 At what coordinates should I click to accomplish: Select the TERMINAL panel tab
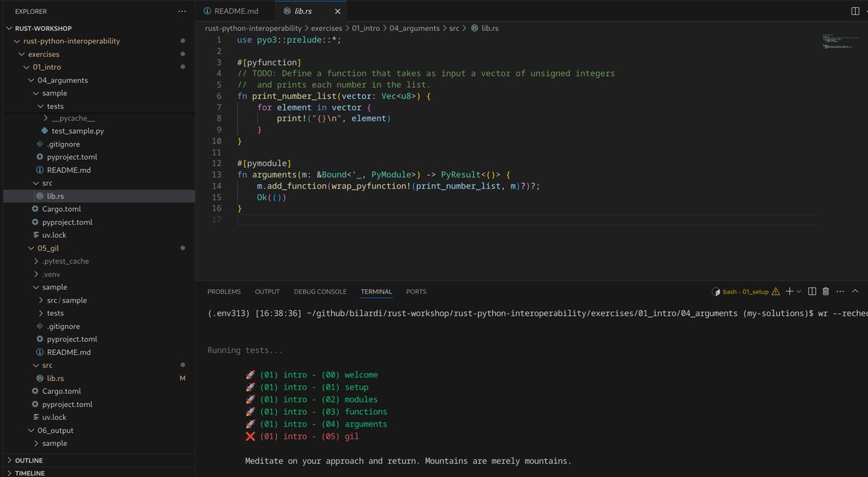tap(376, 291)
